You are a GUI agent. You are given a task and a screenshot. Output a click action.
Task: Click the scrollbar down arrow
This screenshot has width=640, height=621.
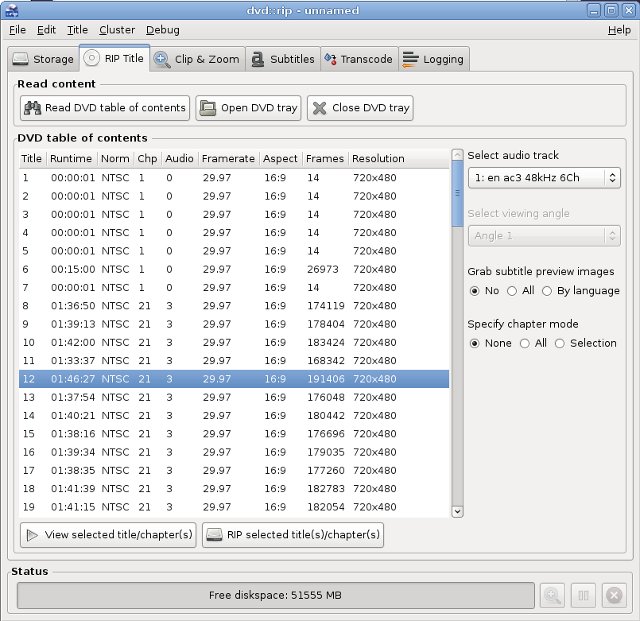458,512
